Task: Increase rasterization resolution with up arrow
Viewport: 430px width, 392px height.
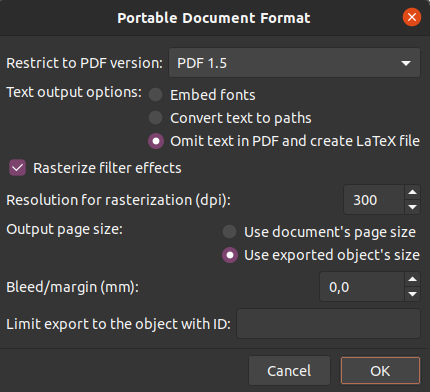Action: (413, 192)
